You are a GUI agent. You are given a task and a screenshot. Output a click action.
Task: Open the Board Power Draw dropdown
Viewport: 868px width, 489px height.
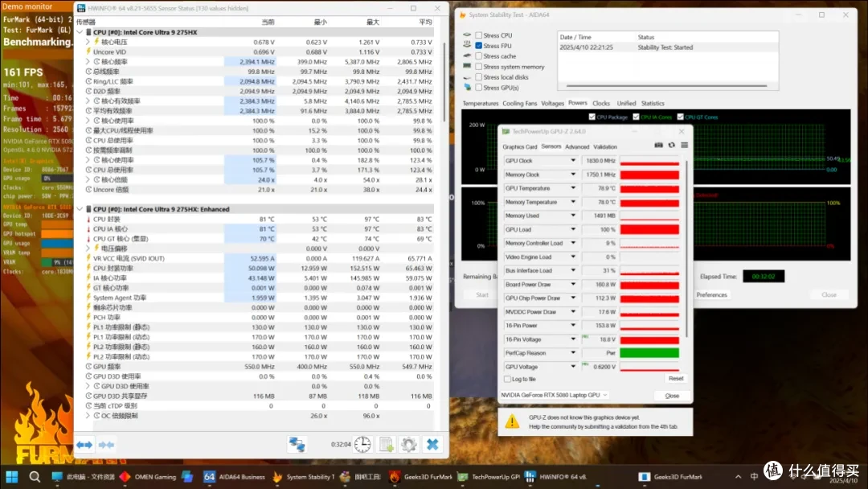(573, 284)
